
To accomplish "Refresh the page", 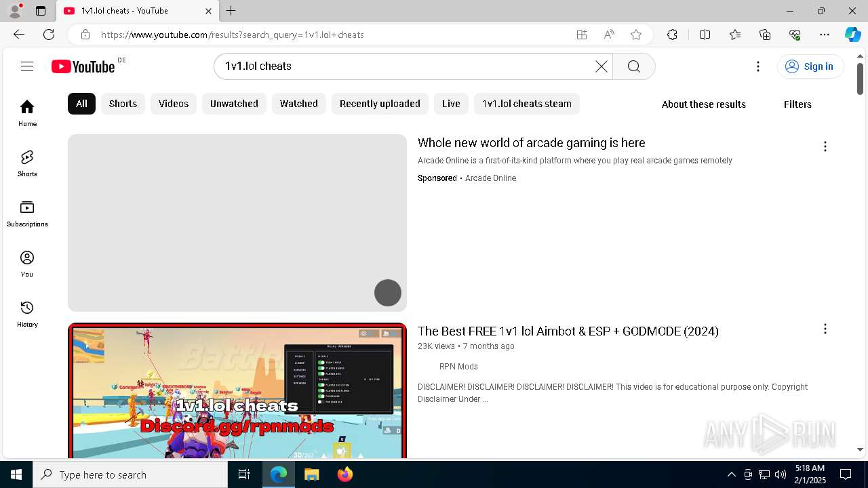I will pos(49,35).
